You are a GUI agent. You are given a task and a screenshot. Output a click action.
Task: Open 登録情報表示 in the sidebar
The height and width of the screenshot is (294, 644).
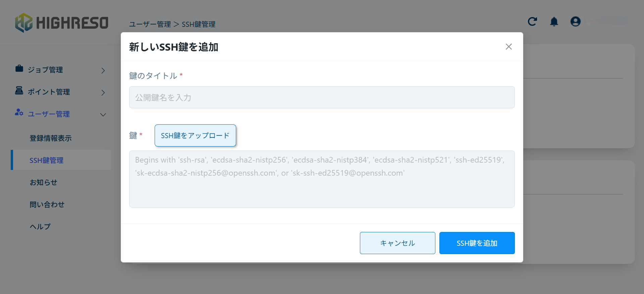(51, 138)
